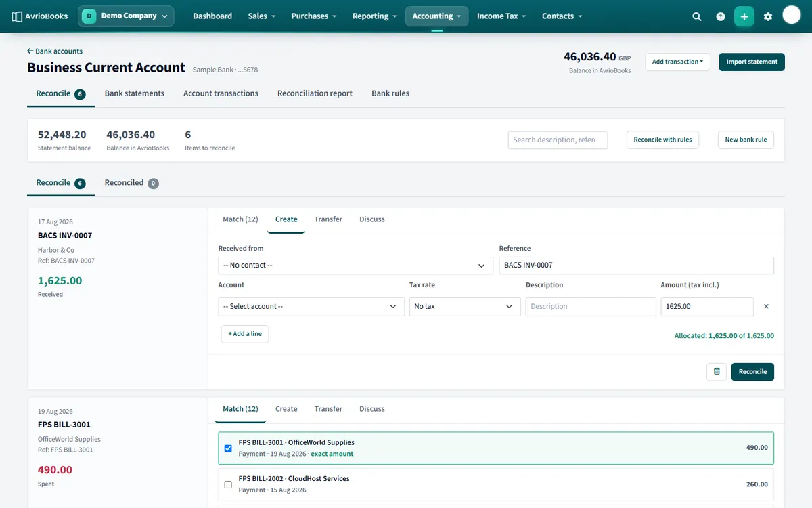Open the help question mark icon
The width and height of the screenshot is (812, 508).
pos(721,16)
